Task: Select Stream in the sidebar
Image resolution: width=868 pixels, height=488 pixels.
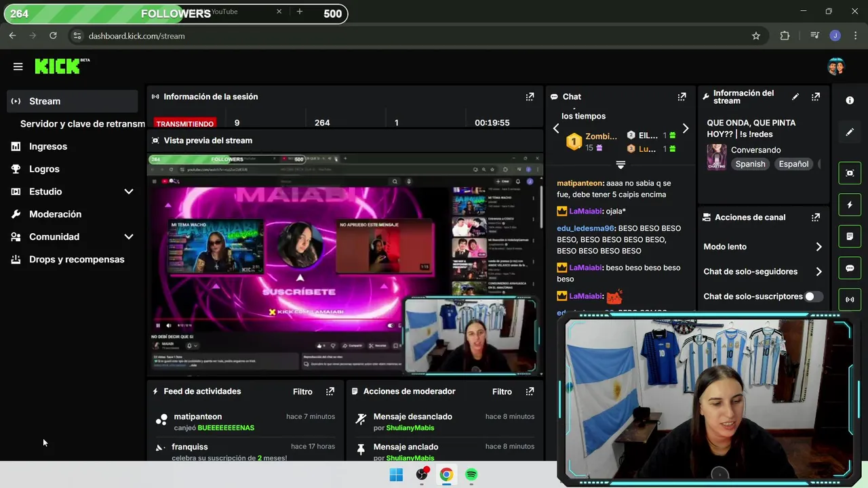Action: 72,101
